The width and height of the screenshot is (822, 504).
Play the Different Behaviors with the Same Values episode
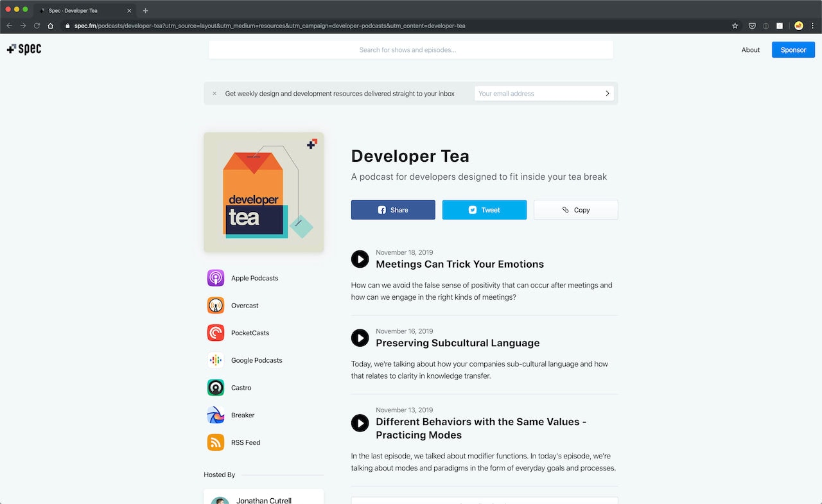360,423
